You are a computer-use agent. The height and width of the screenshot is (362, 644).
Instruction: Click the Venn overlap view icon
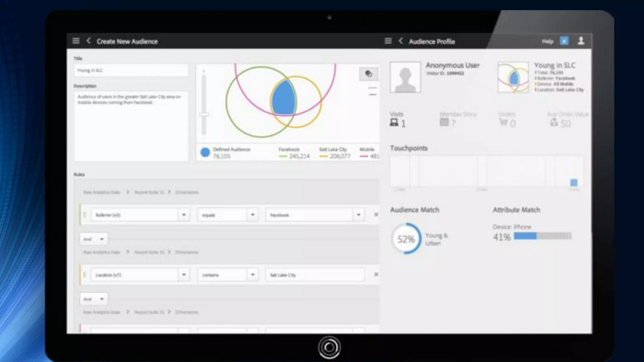tap(368, 74)
